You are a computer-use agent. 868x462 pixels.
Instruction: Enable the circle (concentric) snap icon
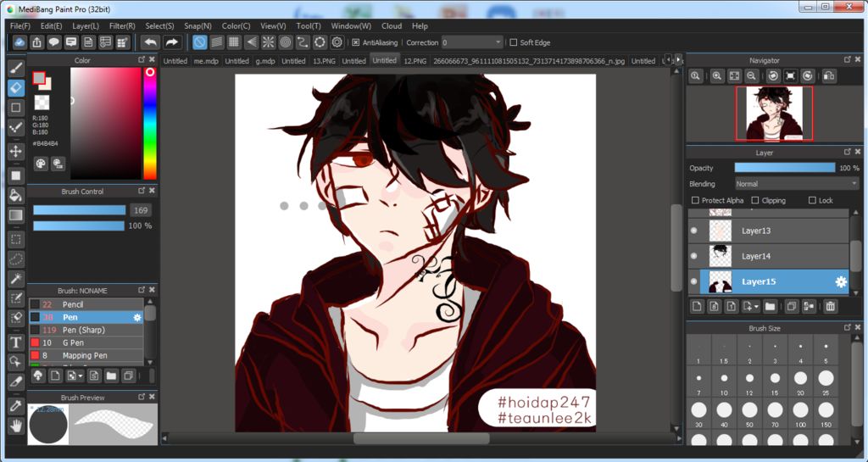coord(286,42)
